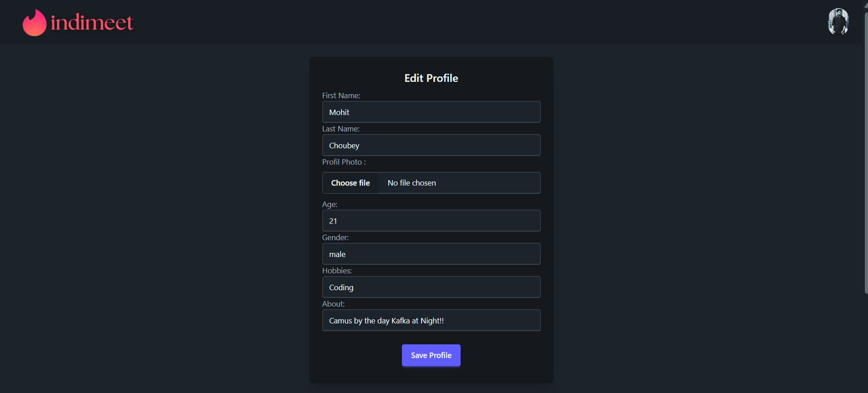Select the Age field showing 21

pyautogui.click(x=431, y=221)
